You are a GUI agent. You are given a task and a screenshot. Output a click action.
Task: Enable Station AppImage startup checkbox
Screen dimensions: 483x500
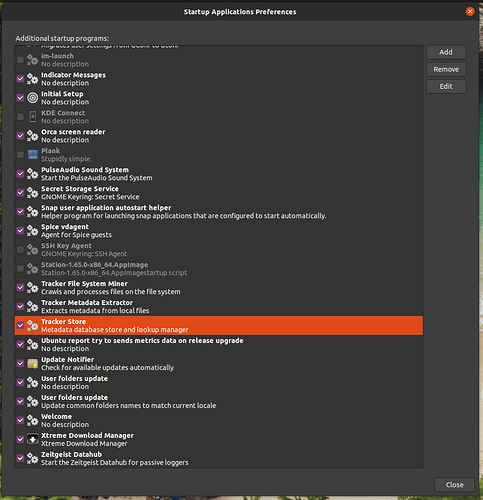pos(20,269)
